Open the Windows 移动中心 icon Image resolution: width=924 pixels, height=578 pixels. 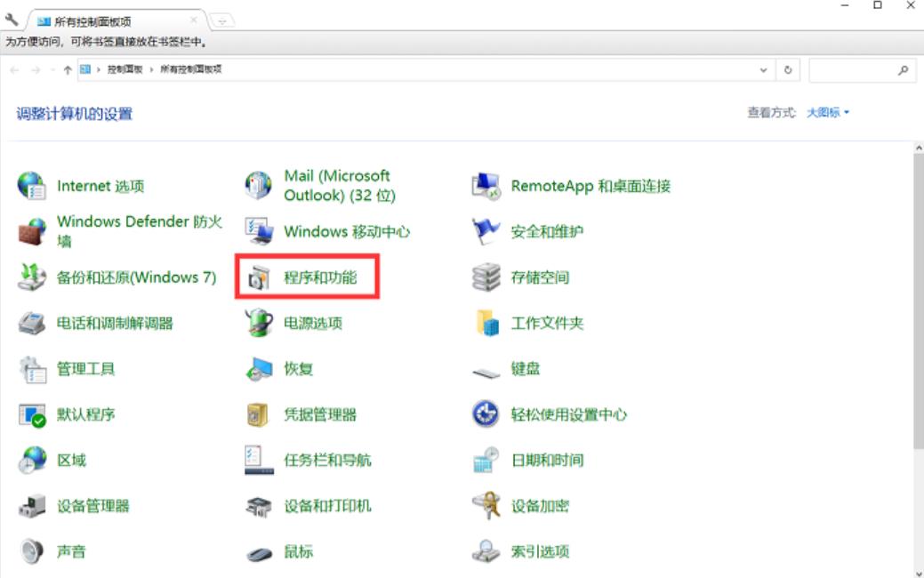pos(258,231)
